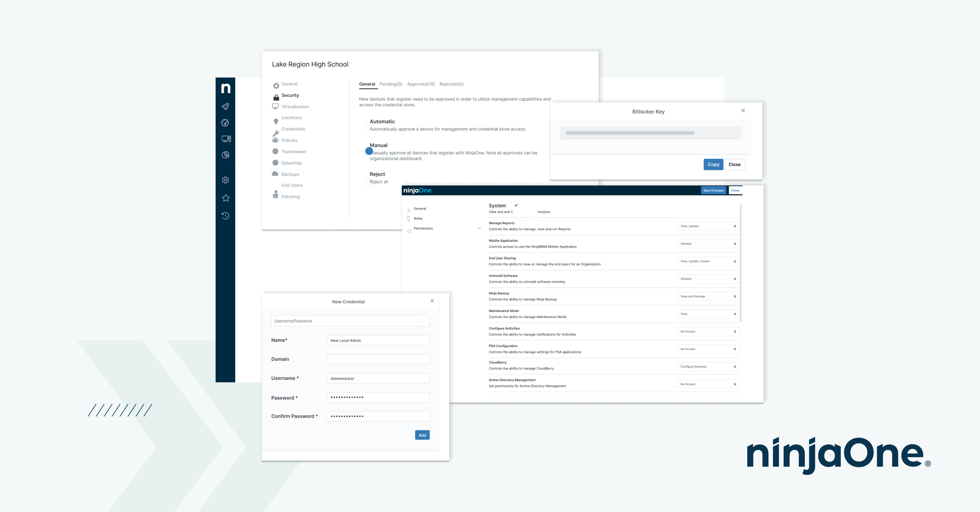Click the history clock icon in the sidebar

tap(225, 216)
